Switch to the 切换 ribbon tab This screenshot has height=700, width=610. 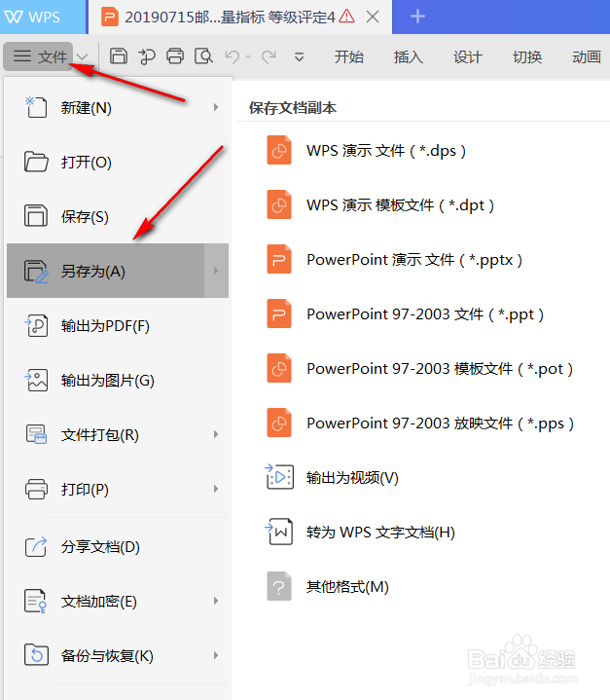pyautogui.click(x=527, y=57)
